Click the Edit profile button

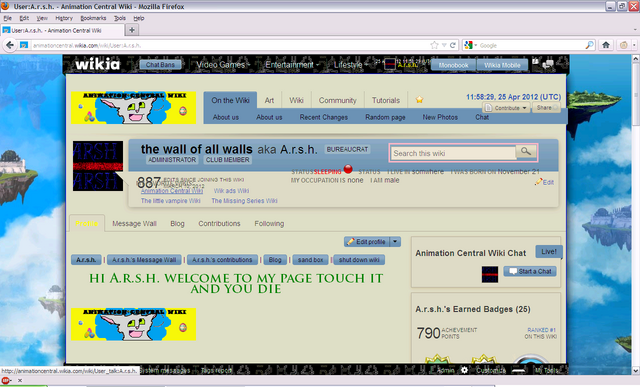point(367,242)
